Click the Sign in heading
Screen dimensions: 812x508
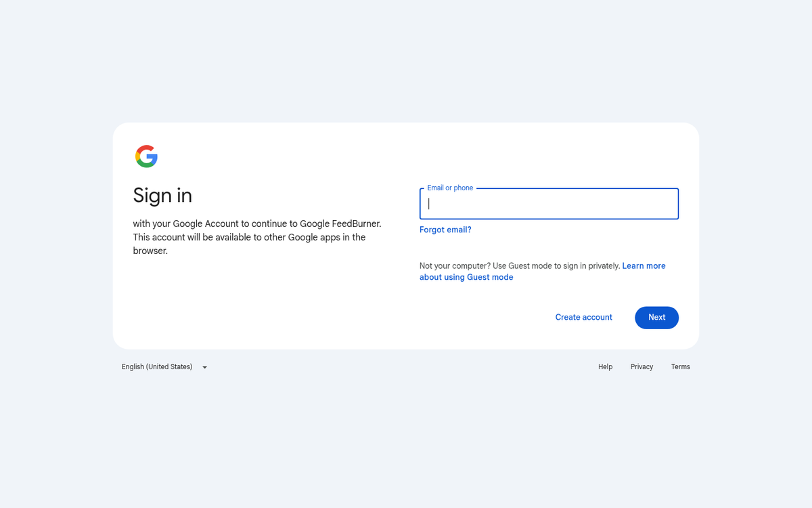coord(162,195)
